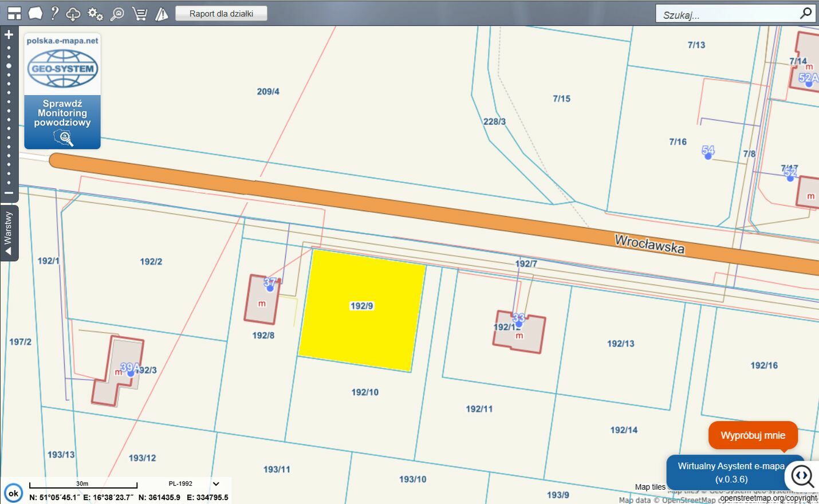Zoom in with the plus button

(9, 35)
